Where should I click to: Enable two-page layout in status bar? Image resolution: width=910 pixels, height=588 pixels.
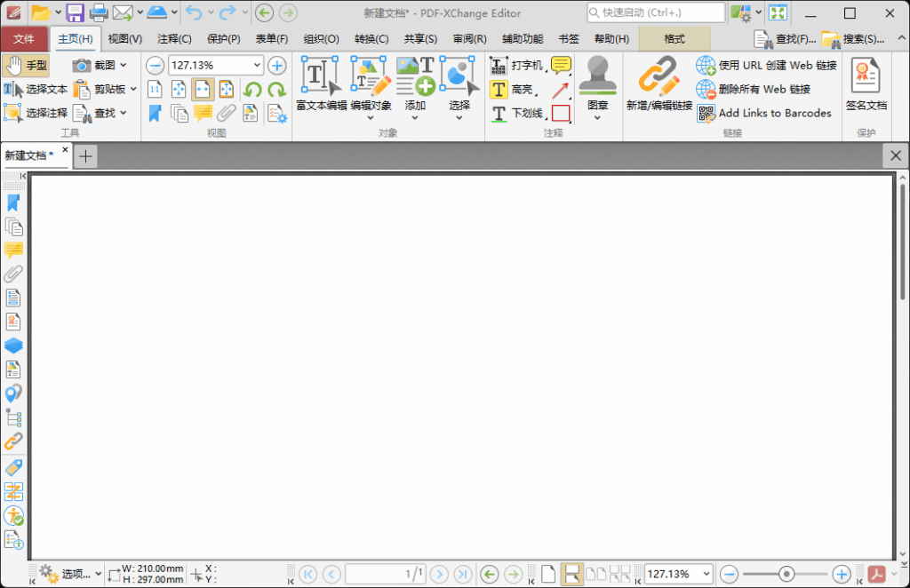coord(595,574)
